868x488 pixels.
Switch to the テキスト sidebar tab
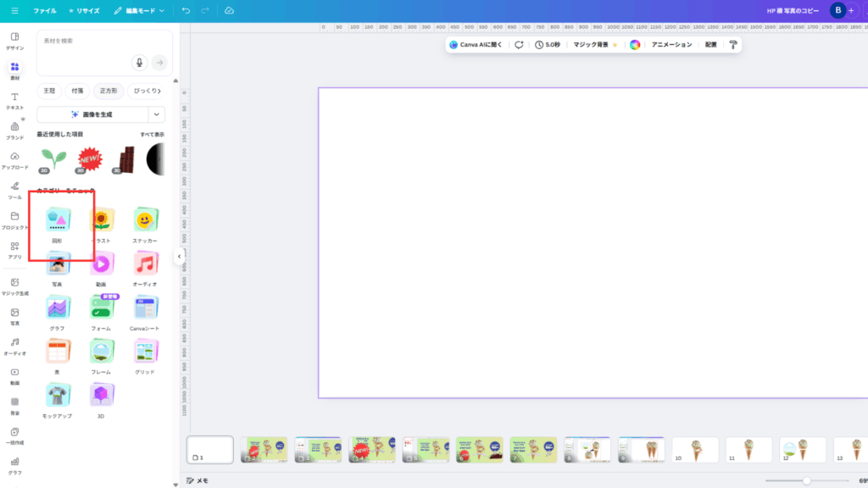[14, 101]
